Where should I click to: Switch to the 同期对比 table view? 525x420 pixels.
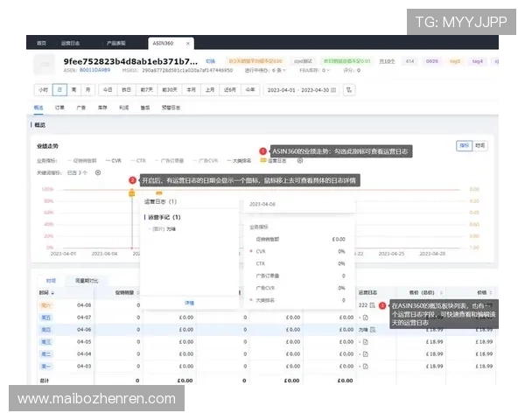87,281
